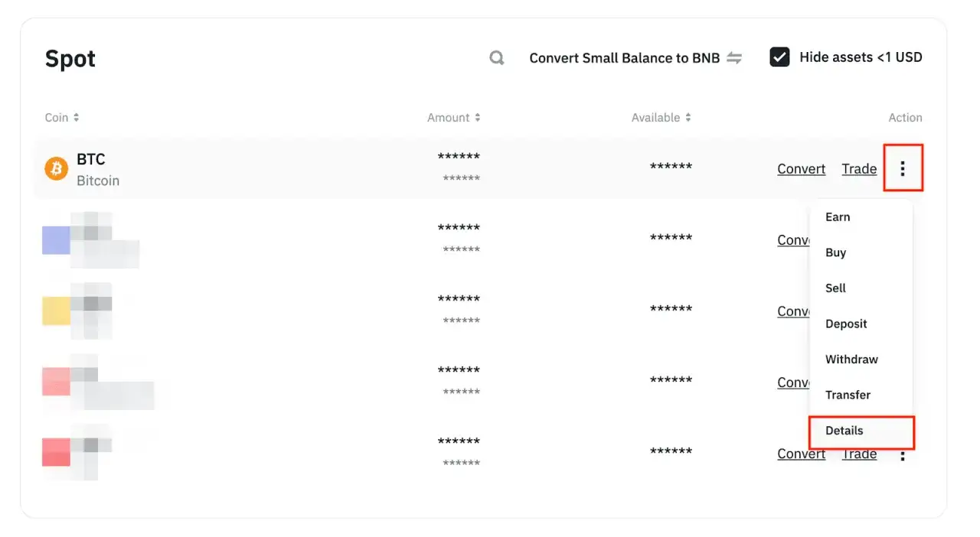Sort the list by Coin column arrows
Viewport: 980px width, 537px height.
click(x=77, y=118)
